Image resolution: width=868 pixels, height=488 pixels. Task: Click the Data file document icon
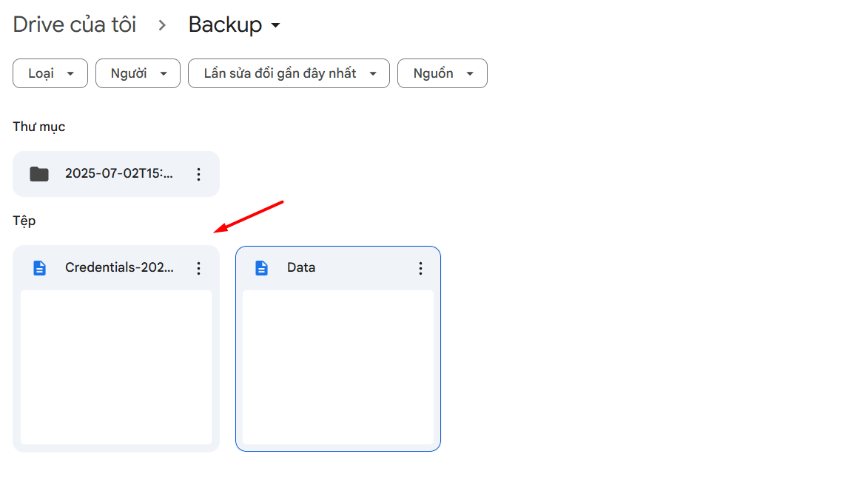point(261,268)
